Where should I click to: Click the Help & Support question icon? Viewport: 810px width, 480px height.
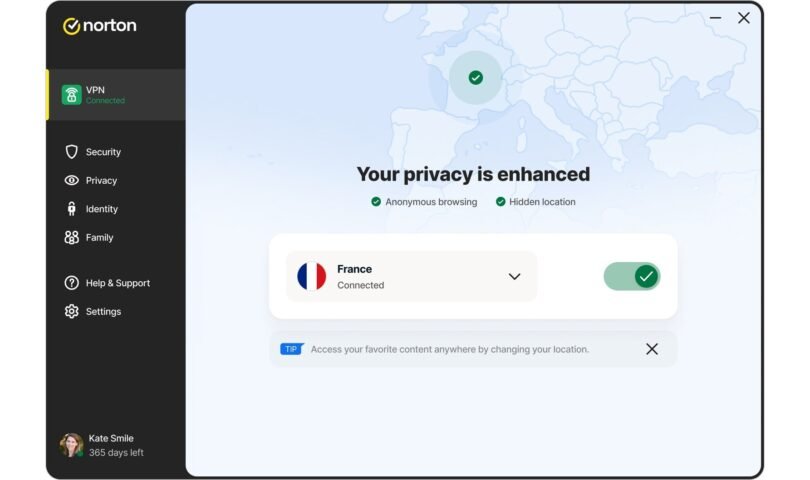pos(71,283)
